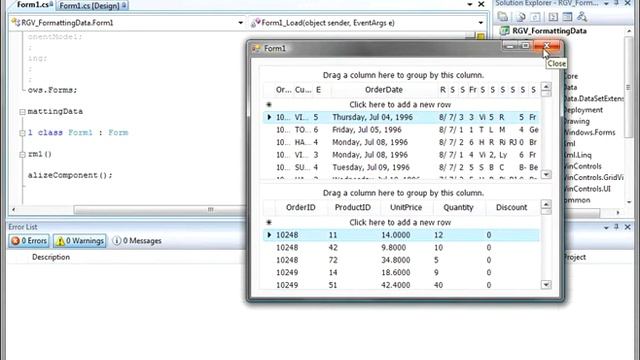Toggle the 0 Warnings filter button
Viewport: 640px width, 360px height.
80,241
